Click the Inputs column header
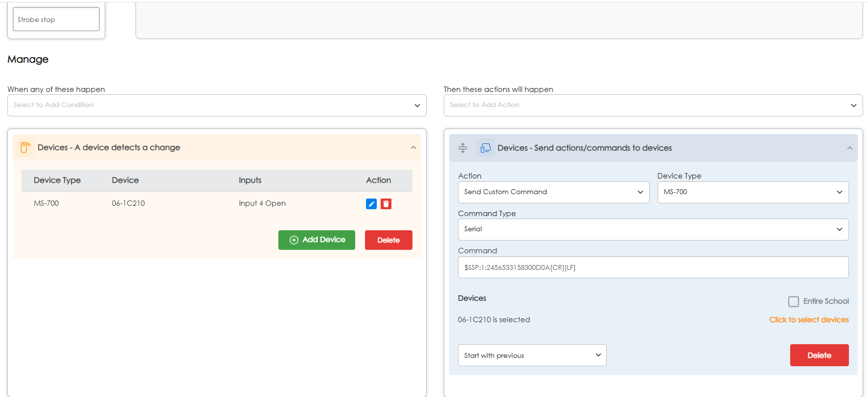 pos(250,180)
